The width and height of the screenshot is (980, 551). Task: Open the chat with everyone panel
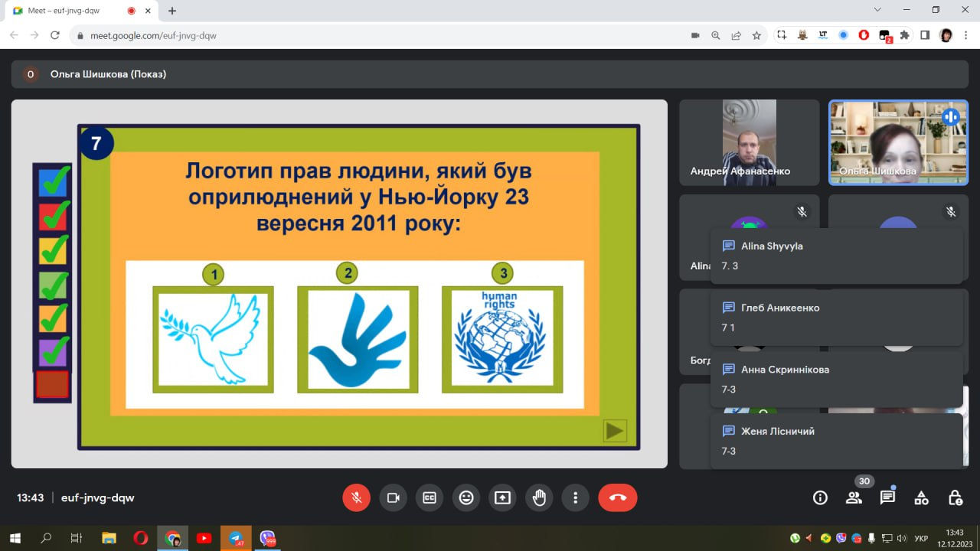(887, 498)
